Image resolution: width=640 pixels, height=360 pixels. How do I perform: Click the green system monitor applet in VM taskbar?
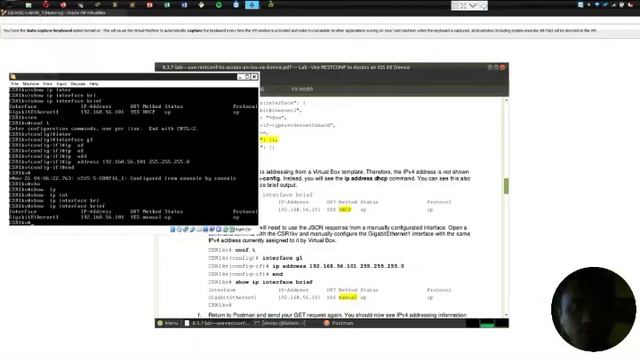tap(487, 324)
